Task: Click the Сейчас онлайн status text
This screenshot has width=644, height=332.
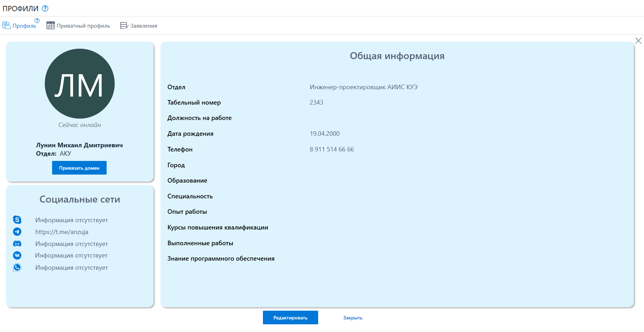Action: 80,125
